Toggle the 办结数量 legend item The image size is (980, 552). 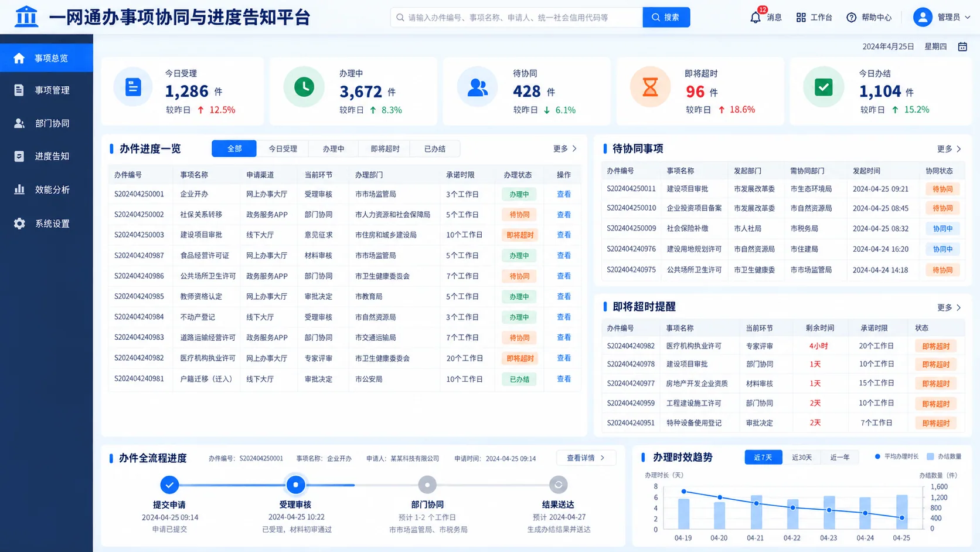[944, 456]
